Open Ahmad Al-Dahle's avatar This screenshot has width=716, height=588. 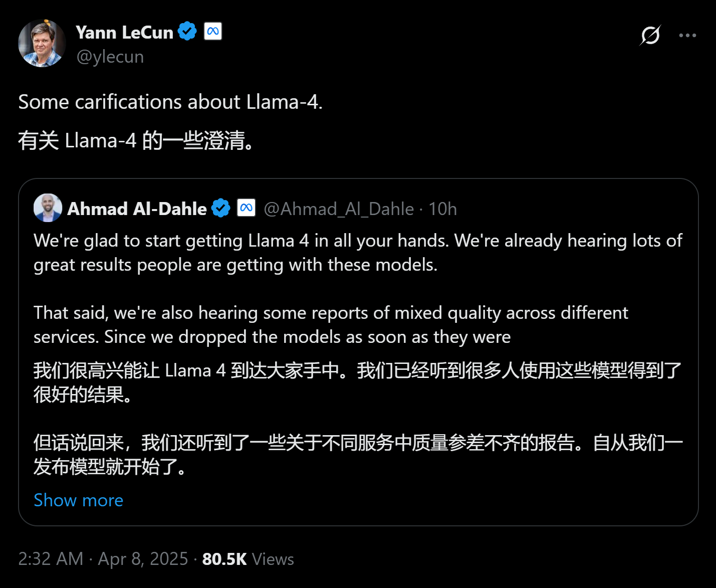coord(48,208)
